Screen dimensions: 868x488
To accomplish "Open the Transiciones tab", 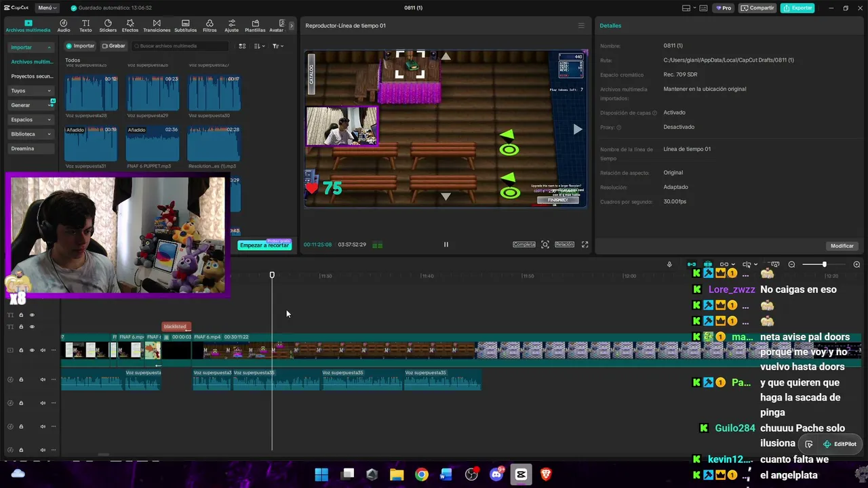I will 157,26.
